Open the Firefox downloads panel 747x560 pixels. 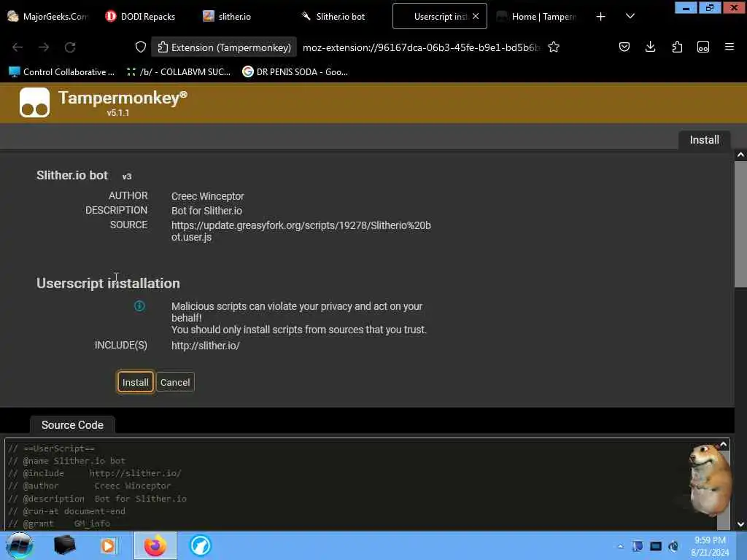(x=650, y=47)
